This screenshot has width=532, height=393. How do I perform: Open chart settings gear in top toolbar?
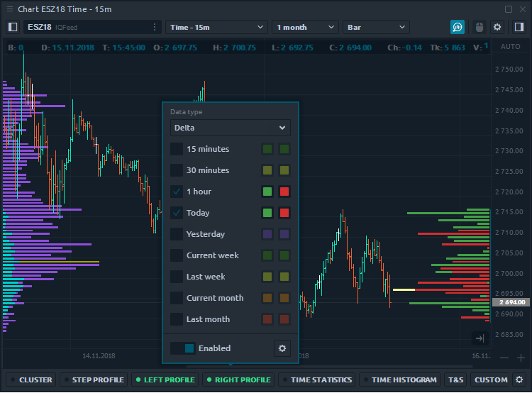pos(497,27)
